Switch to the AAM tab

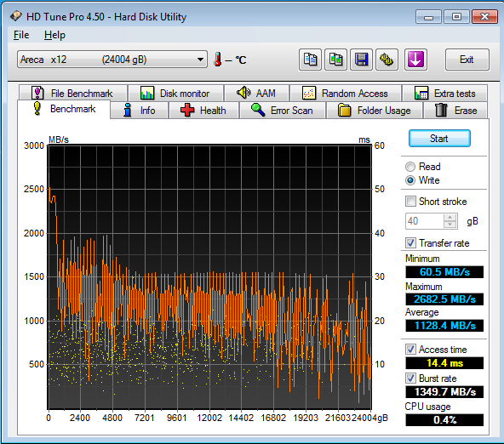click(256, 93)
